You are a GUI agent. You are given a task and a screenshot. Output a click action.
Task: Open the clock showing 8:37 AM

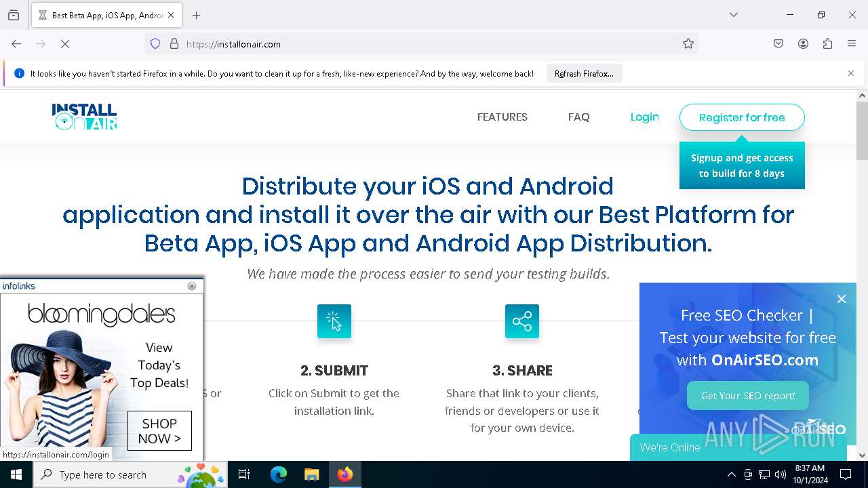coord(809,474)
